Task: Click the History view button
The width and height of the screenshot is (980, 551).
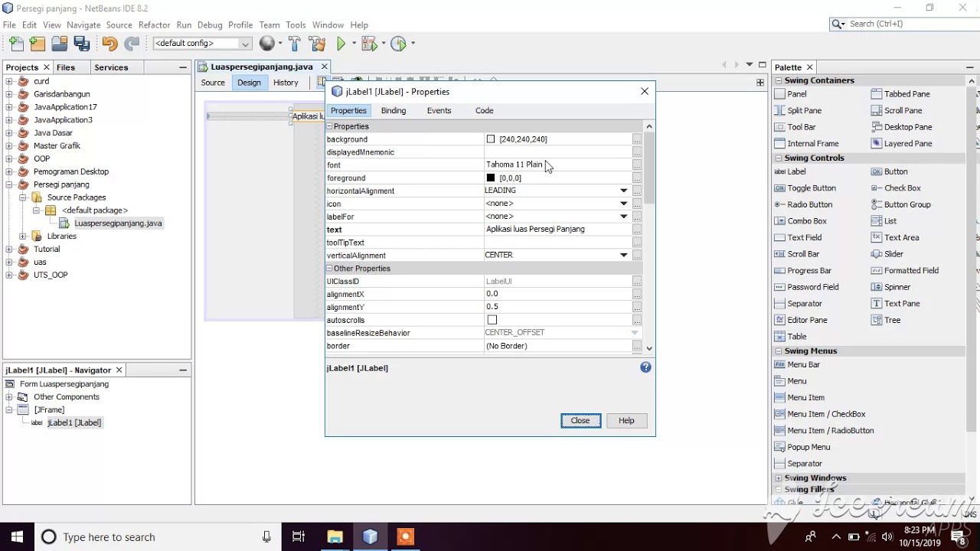Action: click(286, 83)
